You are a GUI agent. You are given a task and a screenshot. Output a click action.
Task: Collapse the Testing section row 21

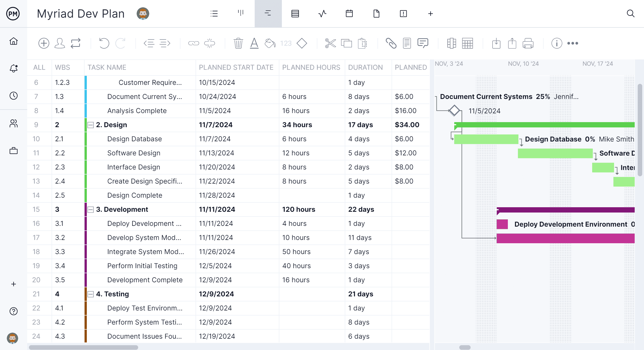click(x=90, y=294)
